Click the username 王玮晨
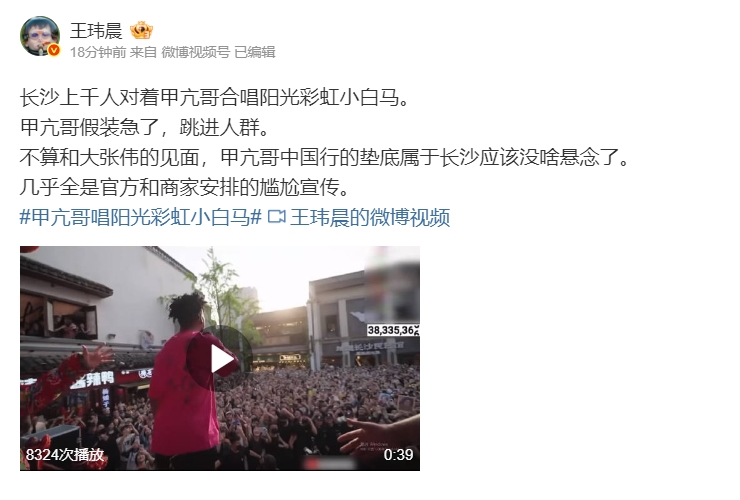 pos(96,31)
